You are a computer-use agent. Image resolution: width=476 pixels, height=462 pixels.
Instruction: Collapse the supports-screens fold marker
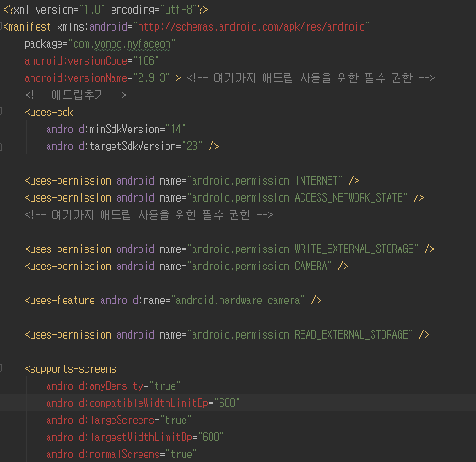tap(1, 368)
